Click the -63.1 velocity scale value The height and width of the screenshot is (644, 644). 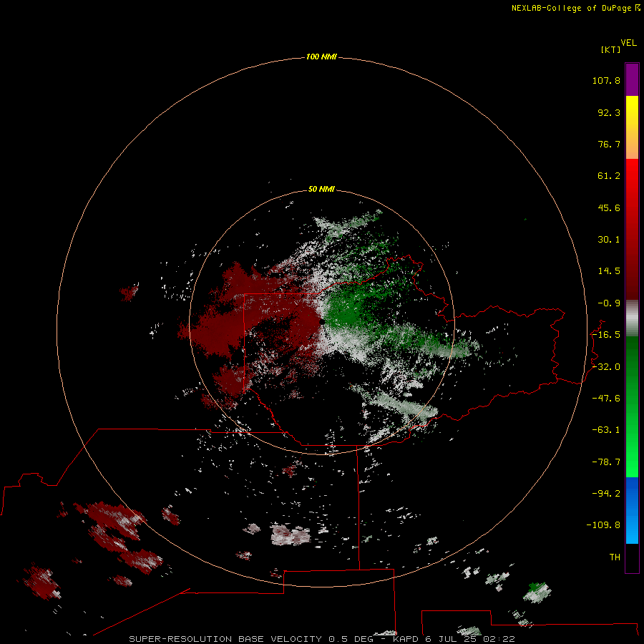click(606, 430)
